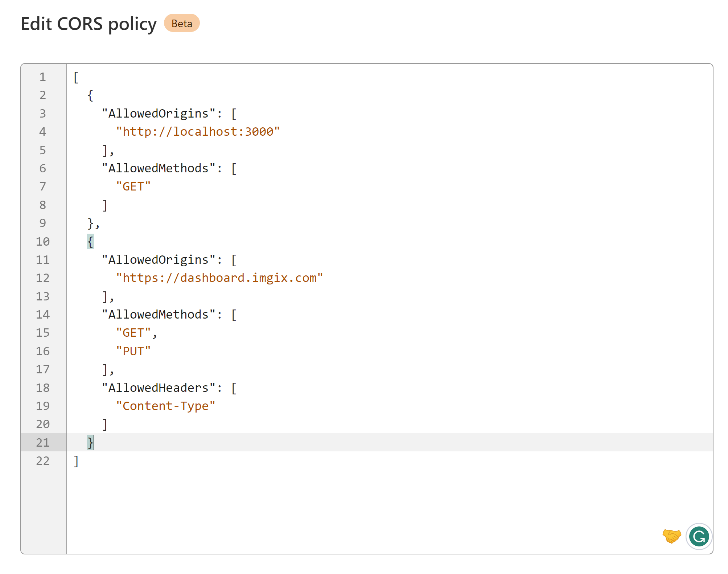The image size is (728, 574).
Task: Click the GET method string on line 7
Action: [133, 186]
